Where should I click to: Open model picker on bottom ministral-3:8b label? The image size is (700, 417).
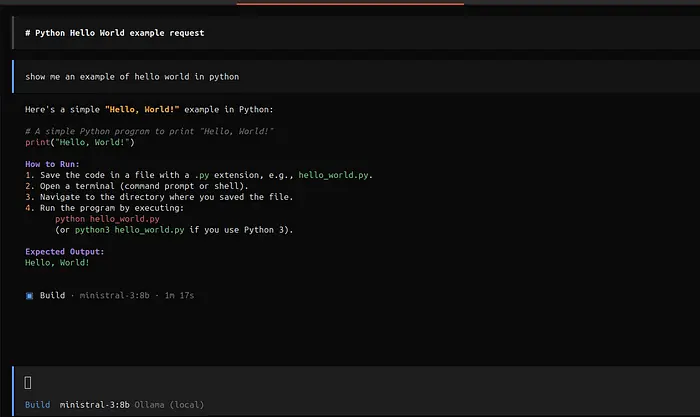[94, 404]
